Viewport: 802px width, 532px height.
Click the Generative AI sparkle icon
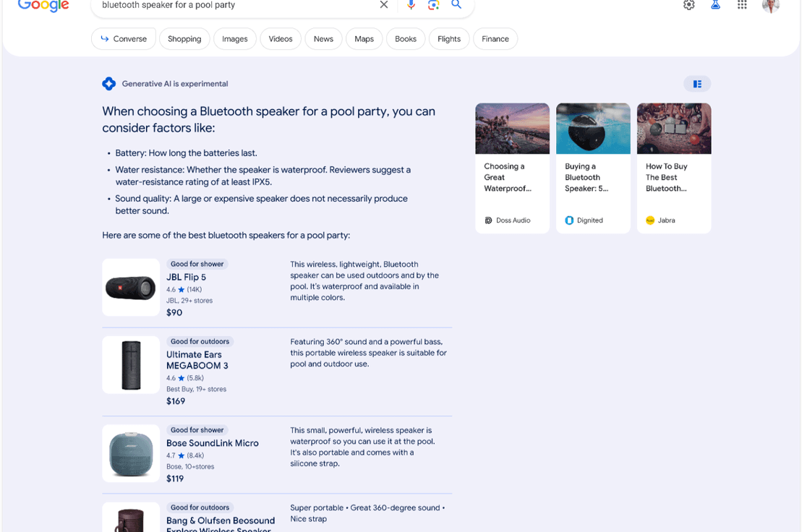pyautogui.click(x=109, y=84)
